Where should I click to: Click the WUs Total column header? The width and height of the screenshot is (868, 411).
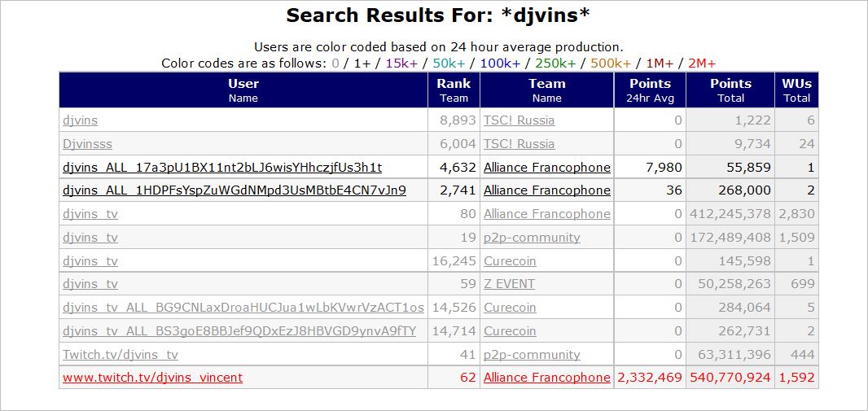[796, 90]
